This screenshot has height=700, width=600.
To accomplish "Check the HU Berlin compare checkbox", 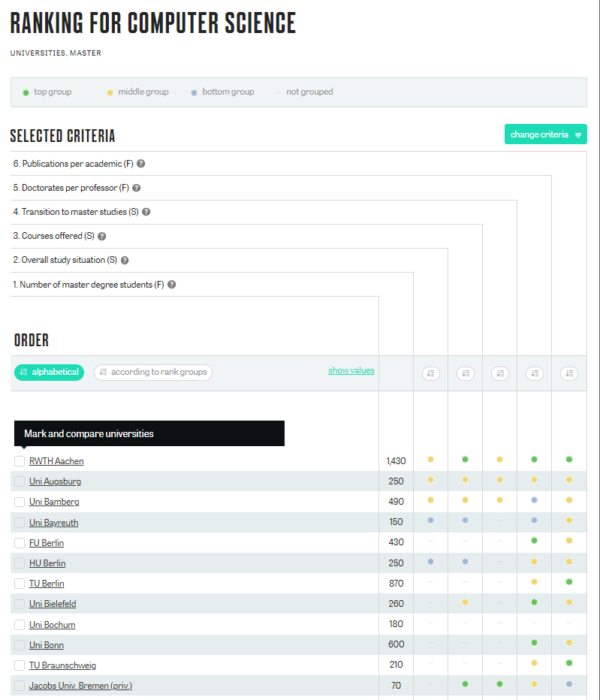I will click(20, 563).
